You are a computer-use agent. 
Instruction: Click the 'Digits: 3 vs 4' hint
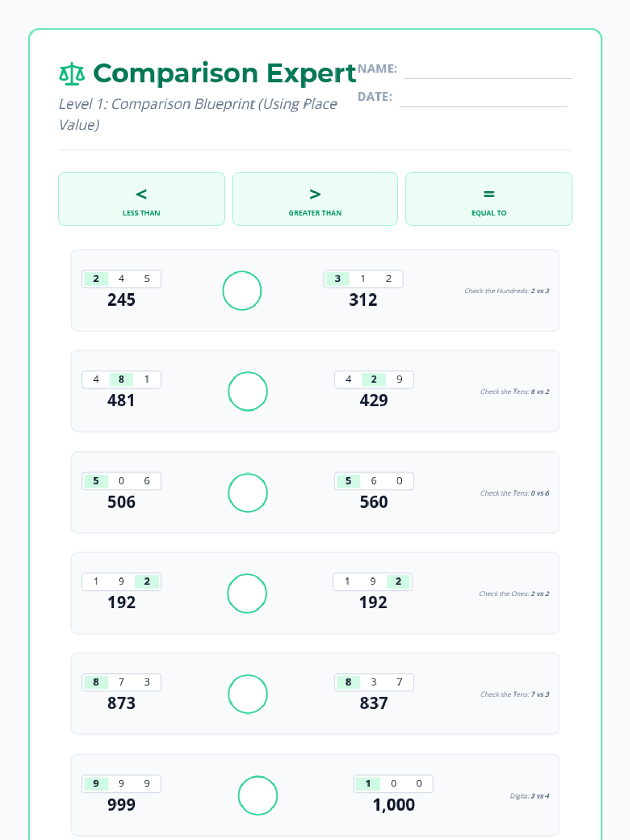529,796
